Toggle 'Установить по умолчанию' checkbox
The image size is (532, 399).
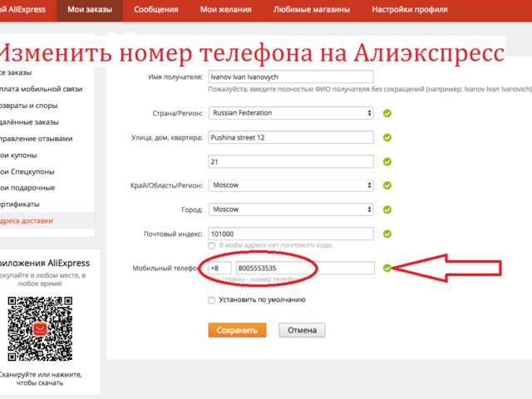(x=212, y=300)
